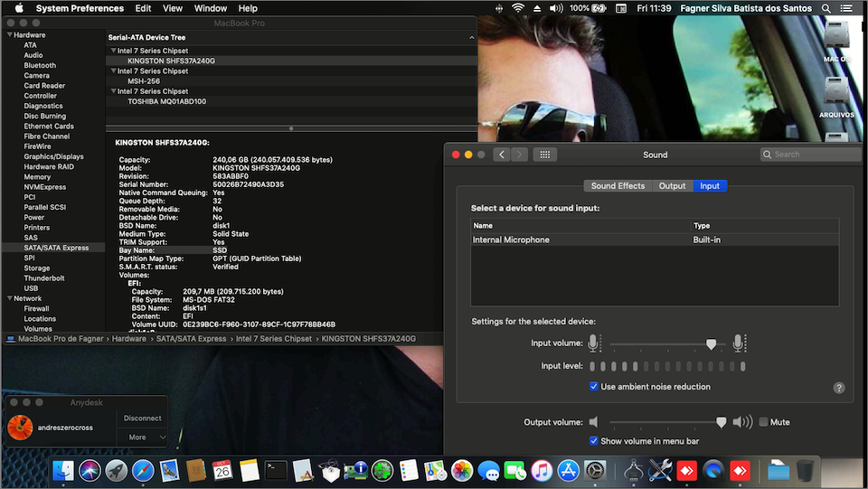Screen dimensions: 868x489
Task: Open the Window menu in menu bar
Action: [211, 8]
